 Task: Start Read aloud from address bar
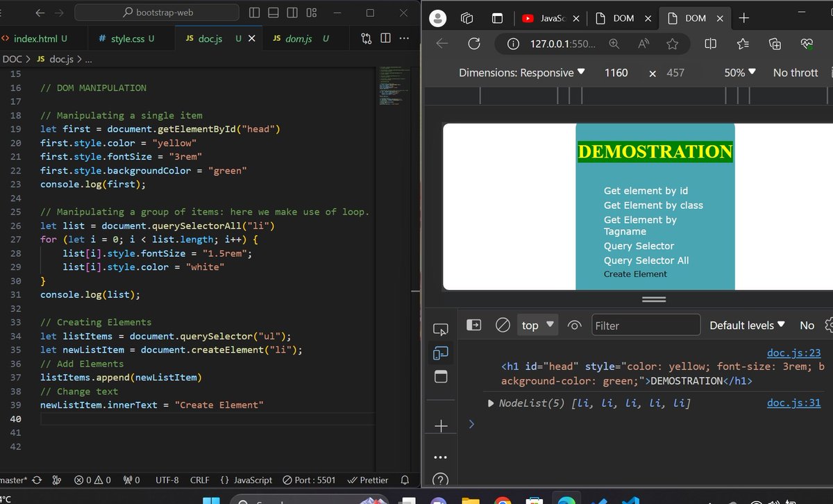tap(644, 44)
